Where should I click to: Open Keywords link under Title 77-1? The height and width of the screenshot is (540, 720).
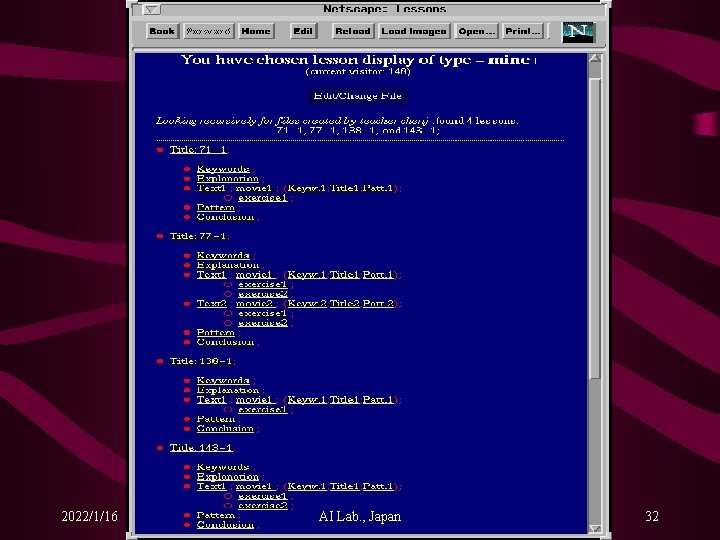pos(223,255)
